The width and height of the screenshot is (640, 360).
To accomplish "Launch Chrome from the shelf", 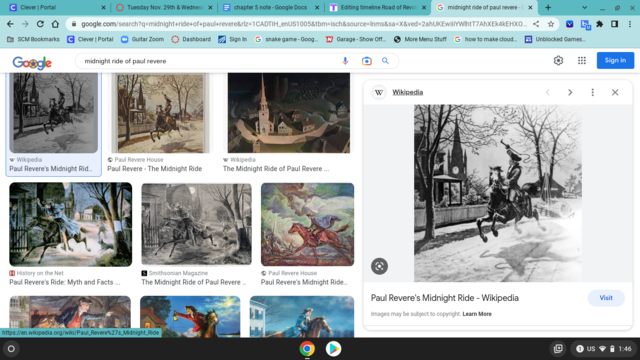I will point(307,349).
